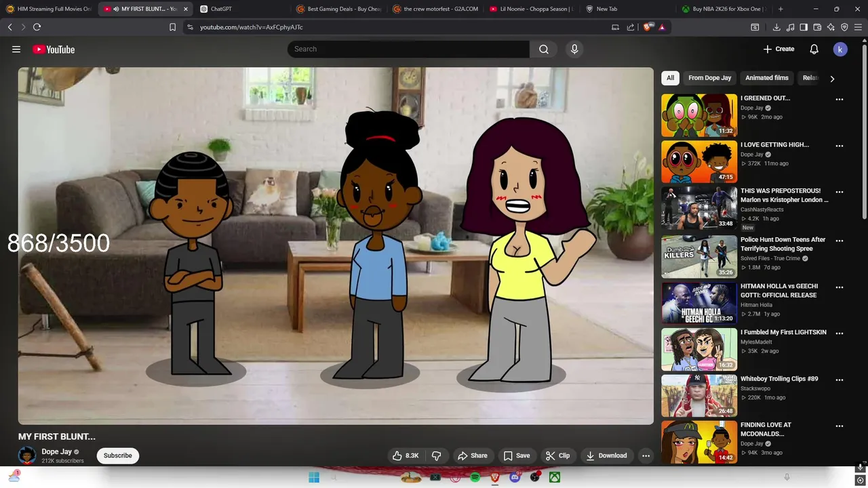Viewport: 868px width, 488px height.
Task: Open OBS Studio from the taskbar
Action: click(x=535, y=477)
